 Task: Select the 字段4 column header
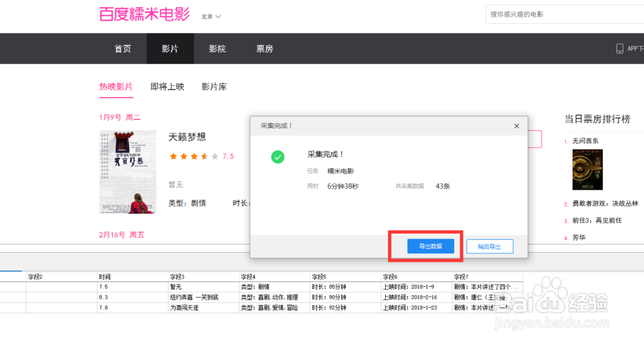275,277
